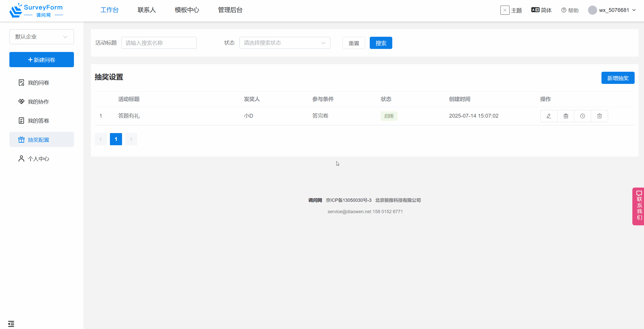Click the 新增抽奖 button
The width and height of the screenshot is (644, 329).
point(618,78)
